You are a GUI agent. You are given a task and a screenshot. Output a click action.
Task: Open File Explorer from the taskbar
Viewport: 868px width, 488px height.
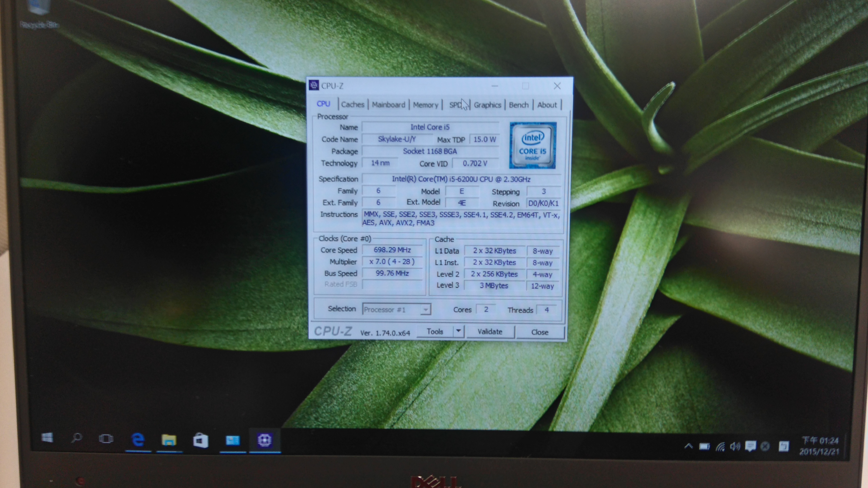(x=169, y=440)
